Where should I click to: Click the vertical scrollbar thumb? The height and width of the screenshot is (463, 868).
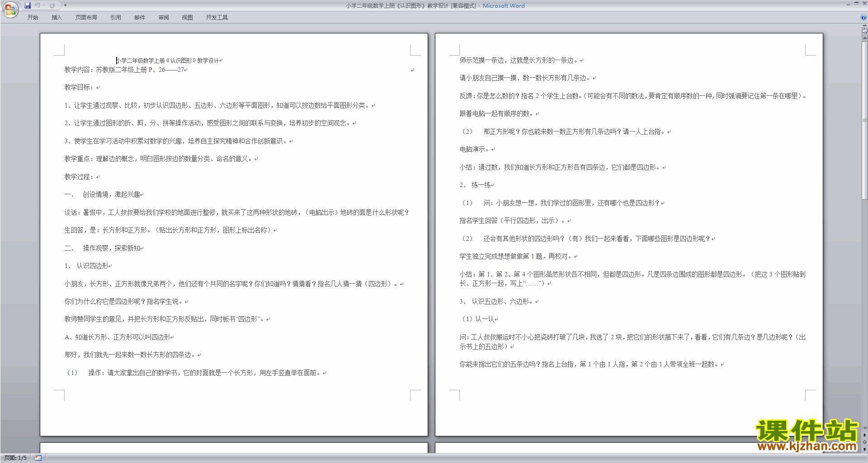pos(864,120)
